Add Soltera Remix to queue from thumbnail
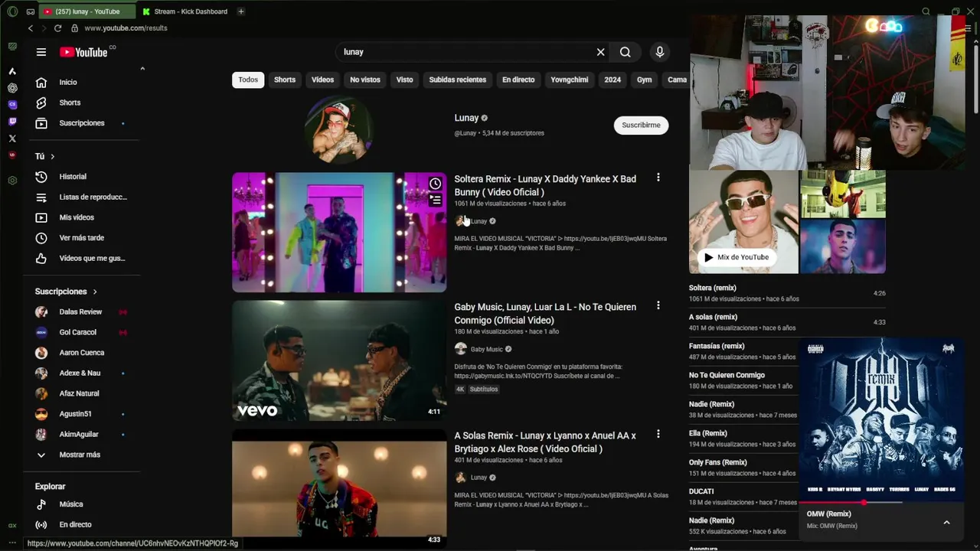This screenshot has width=980, height=551. pos(435,201)
